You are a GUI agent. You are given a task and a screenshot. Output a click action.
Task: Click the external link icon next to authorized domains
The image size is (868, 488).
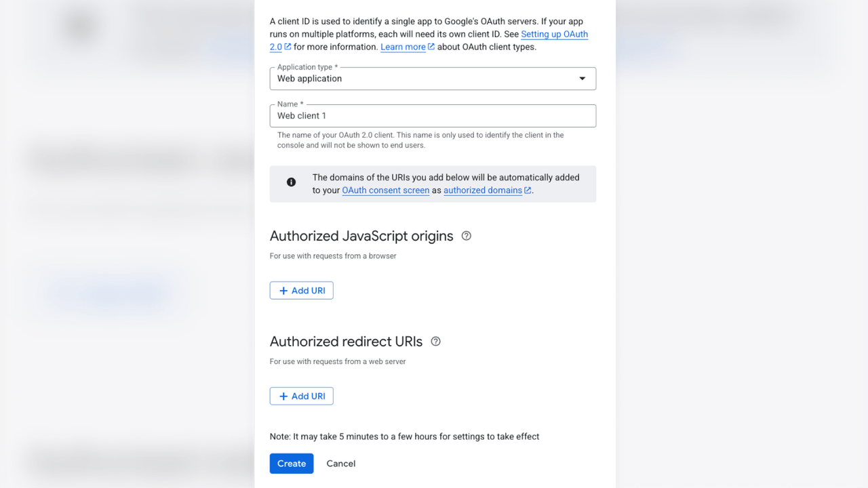pos(528,190)
